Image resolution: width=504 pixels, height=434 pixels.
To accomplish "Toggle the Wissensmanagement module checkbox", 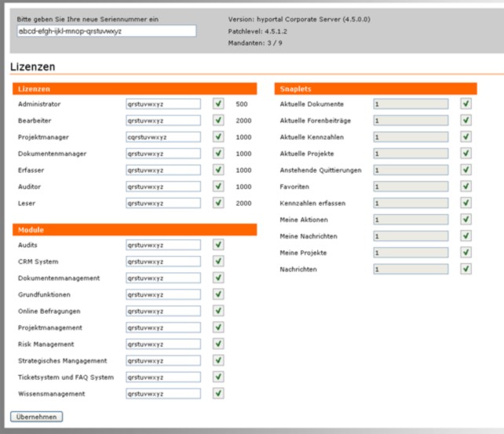I will 218,393.
